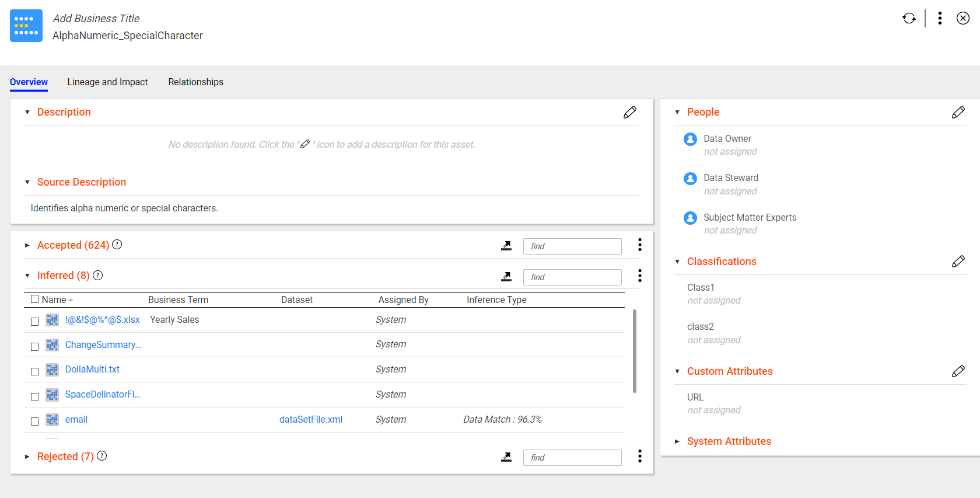Open the ChangeSummary link
The image size is (980, 498).
coord(103,345)
